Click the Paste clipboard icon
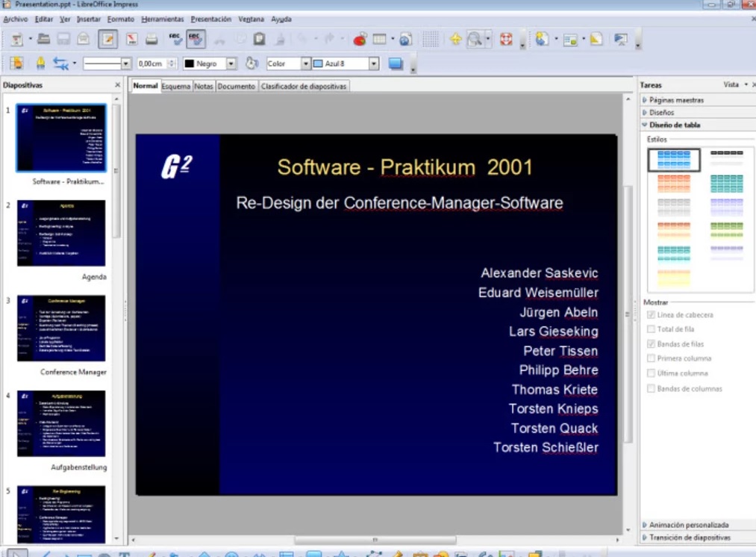 pyautogui.click(x=260, y=39)
